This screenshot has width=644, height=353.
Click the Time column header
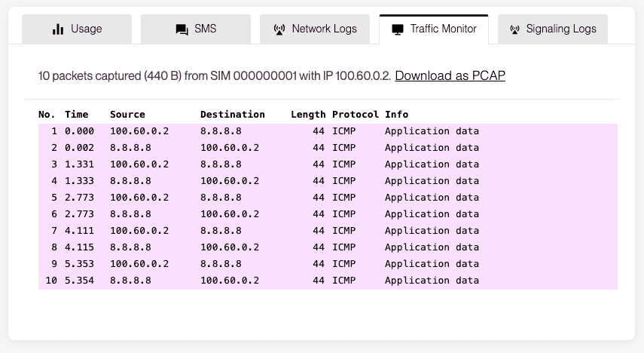point(76,115)
